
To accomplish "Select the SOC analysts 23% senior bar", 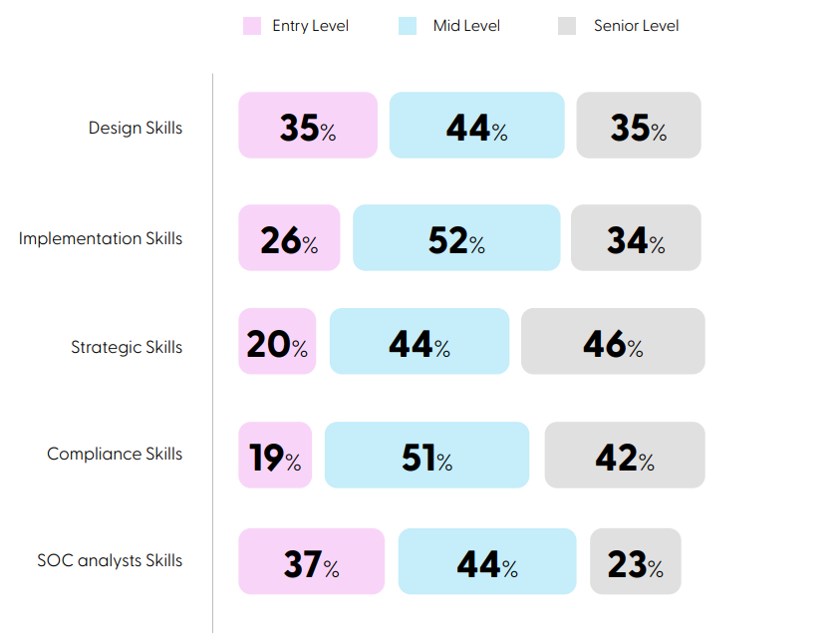I will click(x=636, y=562).
